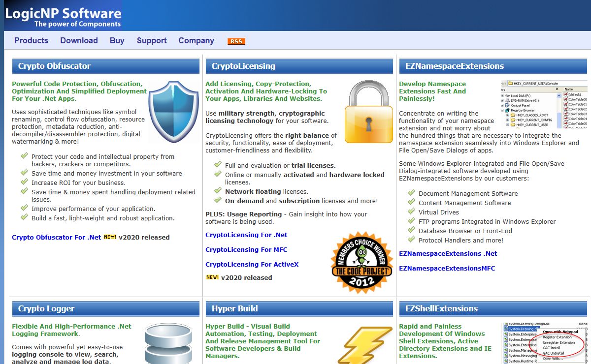
Task: Click 'Powerful Code Protection, Obfuscation' green heading
Action: coord(79,91)
